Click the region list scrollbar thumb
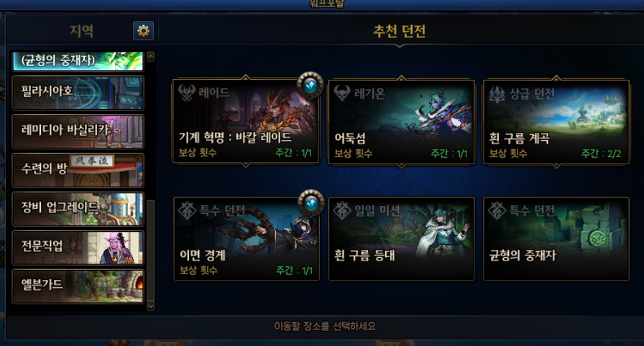 (151, 250)
